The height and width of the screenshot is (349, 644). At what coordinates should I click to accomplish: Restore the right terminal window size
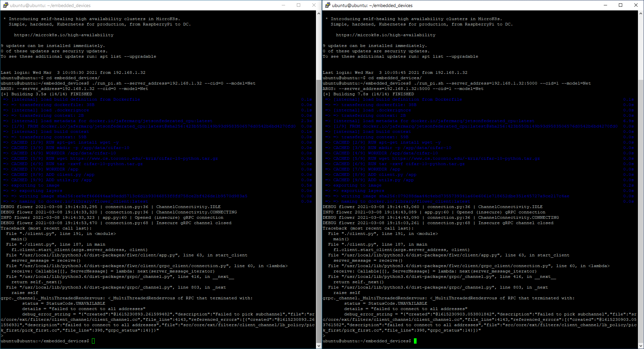click(621, 5)
